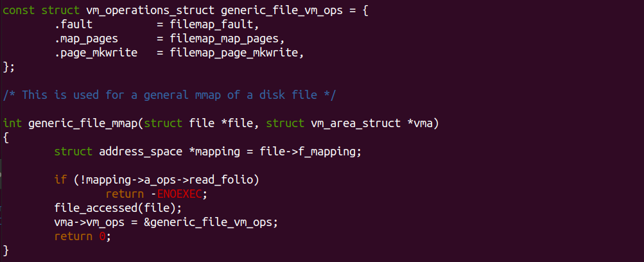The height and width of the screenshot is (262, 644).
Task: Click the .fault member field
Action: click(74, 25)
